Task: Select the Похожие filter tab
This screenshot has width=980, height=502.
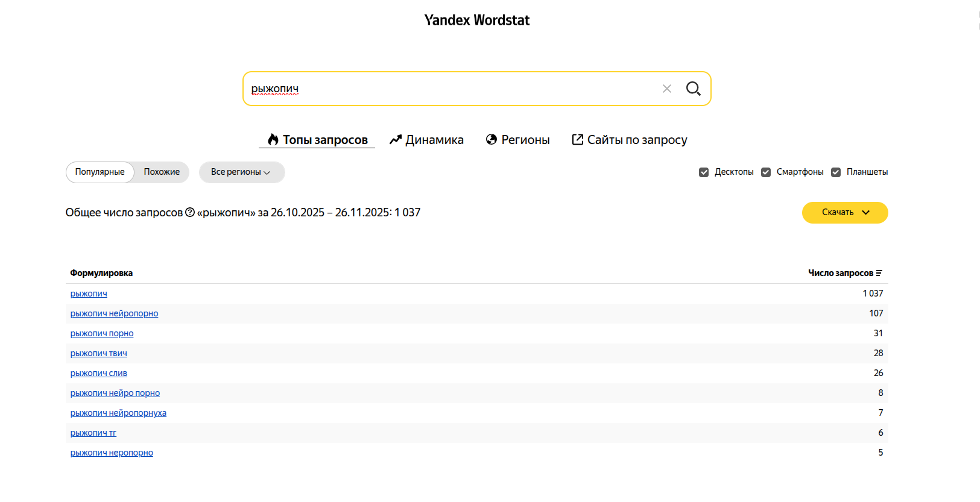Action: pos(162,172)
